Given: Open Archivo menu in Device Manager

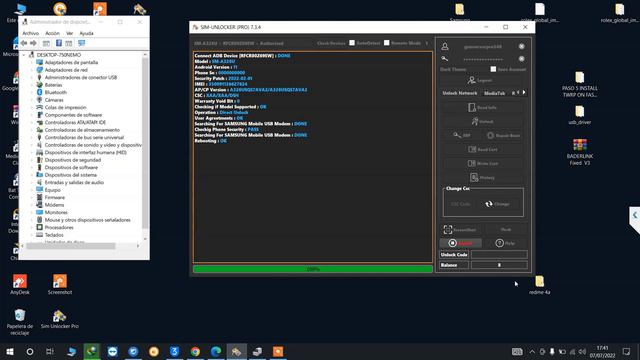Looking at the screenshot, I should tap(31, 33).
